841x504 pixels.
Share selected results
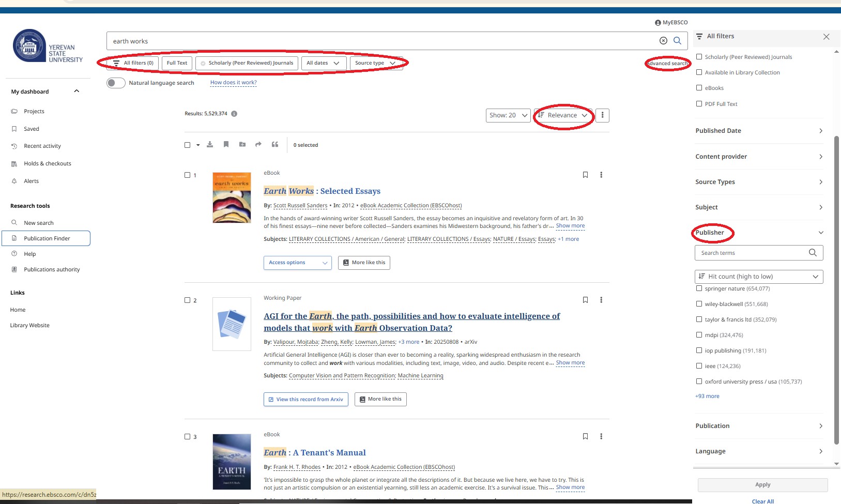pyautogui.click(x=258, y=145)
